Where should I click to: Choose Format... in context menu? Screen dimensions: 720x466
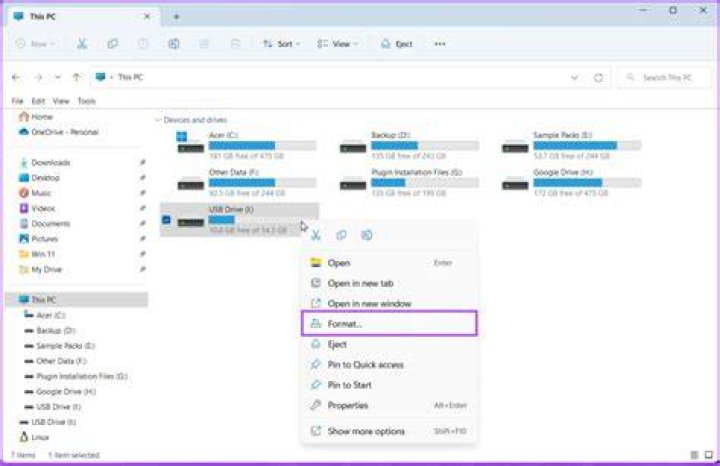click(x=389, y=324)
